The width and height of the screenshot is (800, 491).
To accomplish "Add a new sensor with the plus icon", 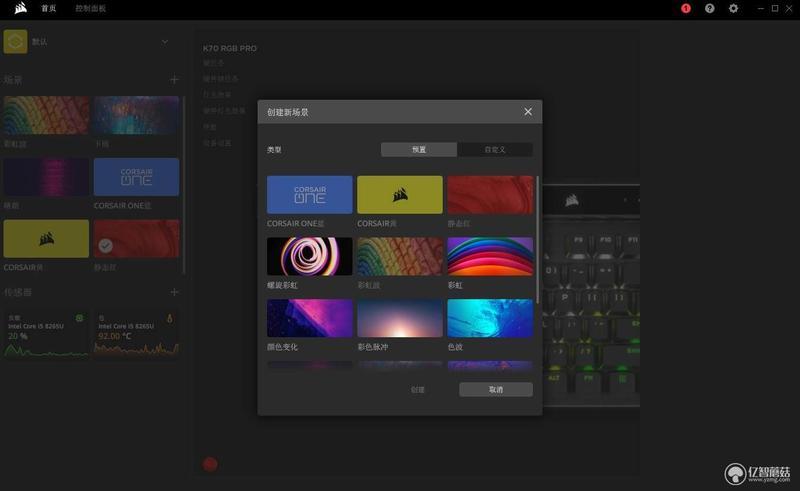I will coord(174,292).
